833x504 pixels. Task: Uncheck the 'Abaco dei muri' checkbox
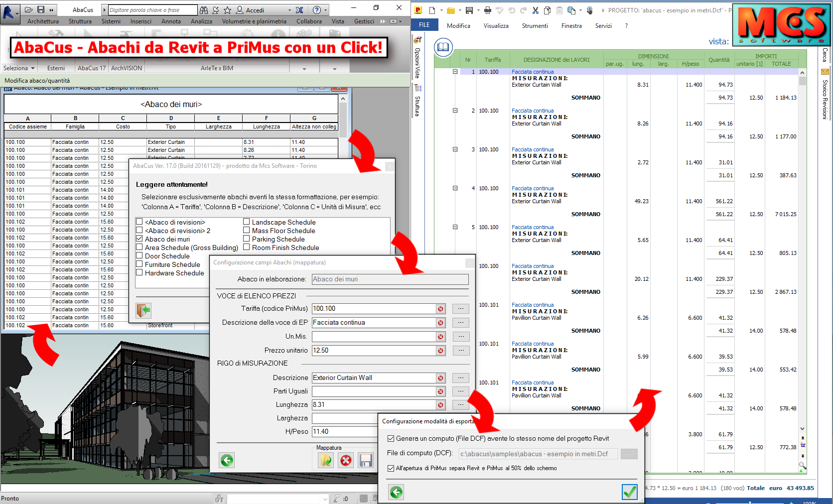(x=139, y=239)
